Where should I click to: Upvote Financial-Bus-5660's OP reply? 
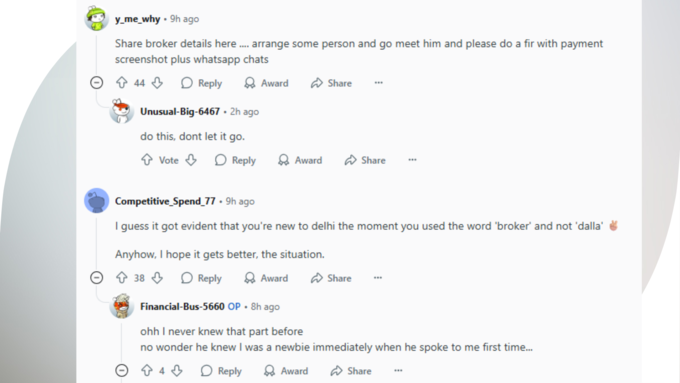coord(147,370)
